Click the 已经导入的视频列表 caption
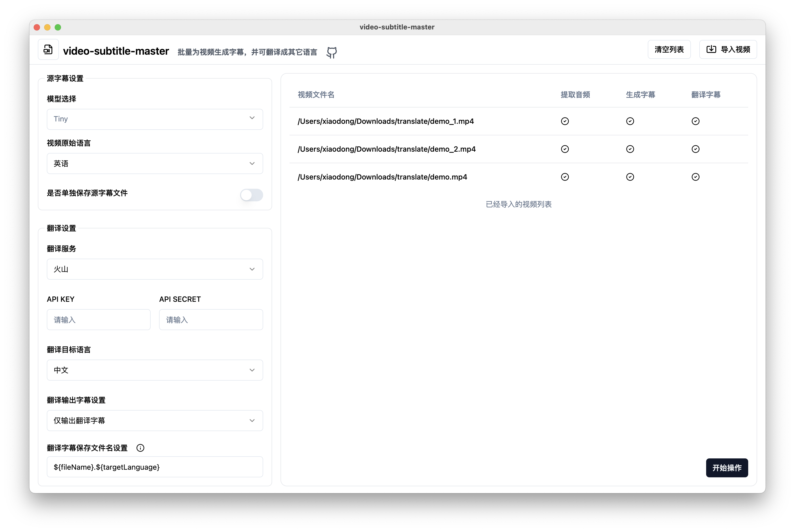This screenshot has width=795, height=532. pos(518,204)
